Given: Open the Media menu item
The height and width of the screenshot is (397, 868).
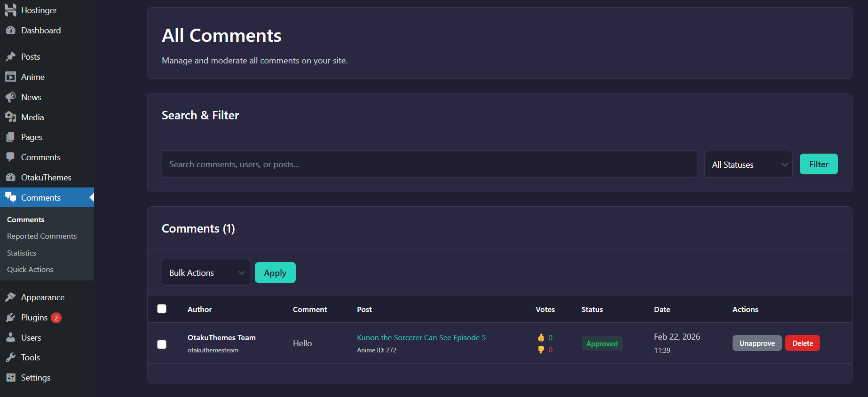Looking at the screenshot, I should pyautogui.click(x=32, y=117).
